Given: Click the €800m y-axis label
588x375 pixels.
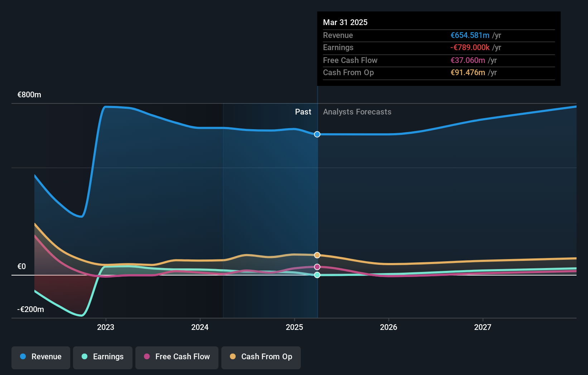Looking at the screenshot, I should (29, 95).
